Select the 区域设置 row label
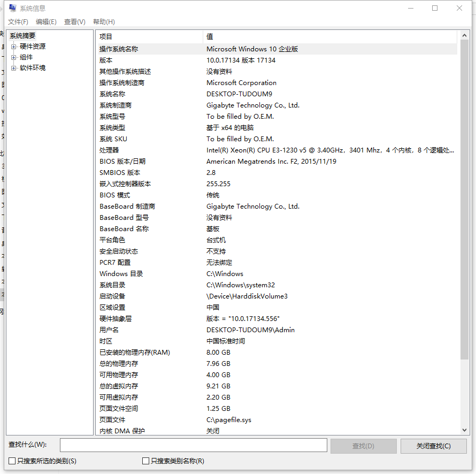The height and width of the screenshot is (474, 476). point(112,308)
